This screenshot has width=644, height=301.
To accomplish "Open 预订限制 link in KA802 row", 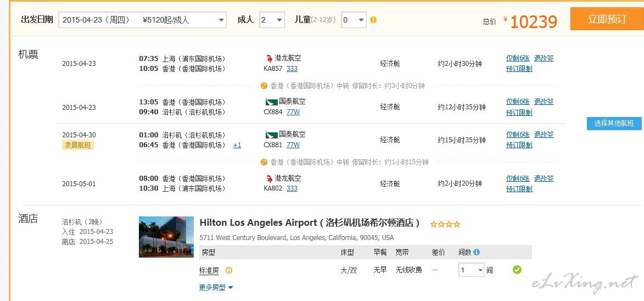I will click(519, 189).
